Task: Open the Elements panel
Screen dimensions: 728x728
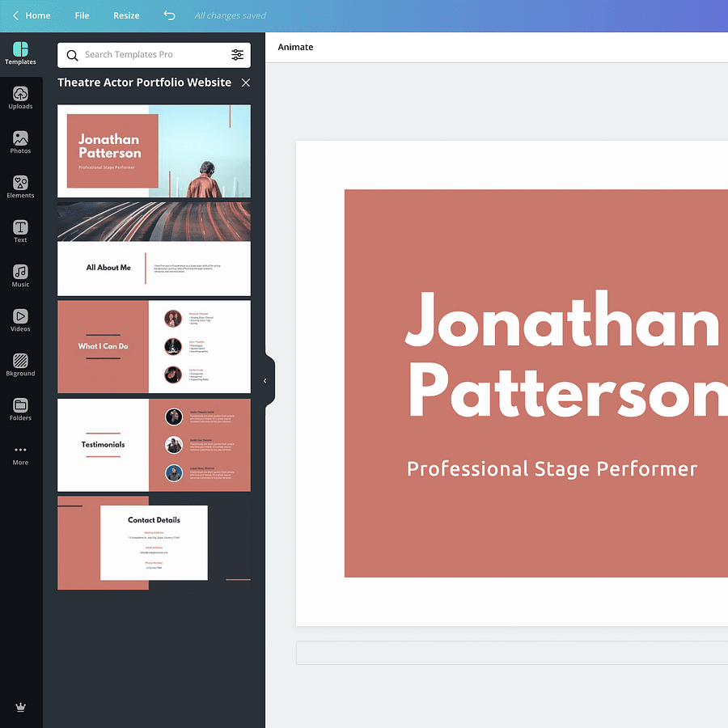Action: [x=20, y=187]
